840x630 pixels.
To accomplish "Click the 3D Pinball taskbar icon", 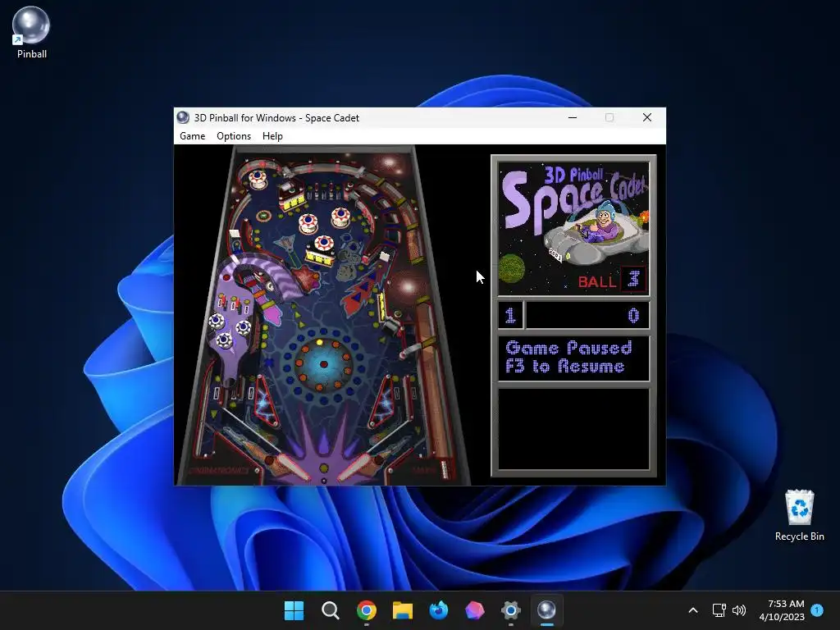I will pos(546,610).
